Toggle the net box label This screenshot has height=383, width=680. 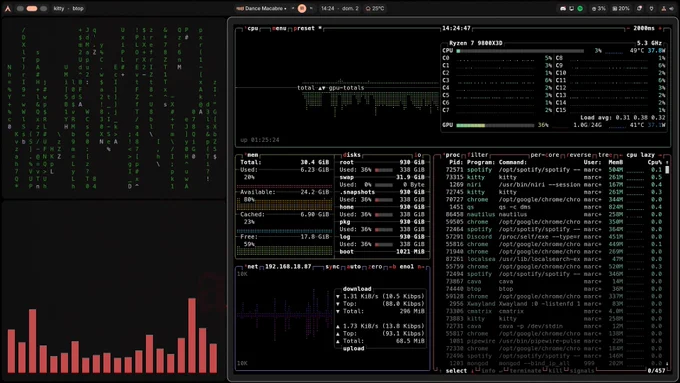point(252,267)
